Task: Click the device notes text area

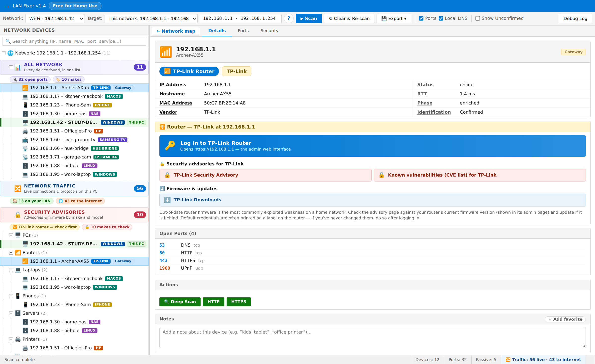Action: click(372, 337)
